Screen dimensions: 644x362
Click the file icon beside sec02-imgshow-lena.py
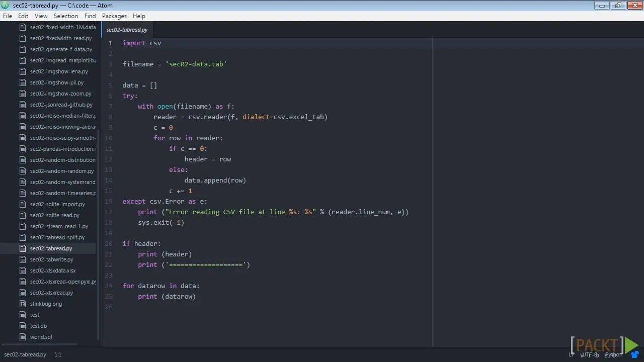click(x=22, y=71)
